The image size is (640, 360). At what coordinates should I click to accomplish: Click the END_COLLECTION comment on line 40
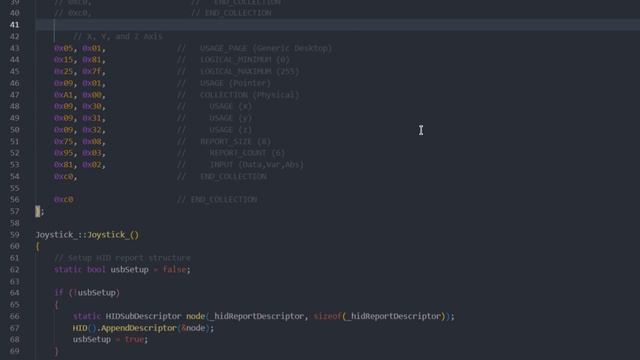pos(238,13)
